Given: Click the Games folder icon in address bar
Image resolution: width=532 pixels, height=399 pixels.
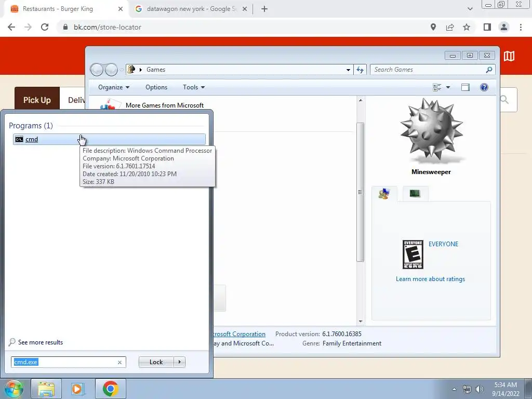Looking at the screenshot, I should pos(131,70).
